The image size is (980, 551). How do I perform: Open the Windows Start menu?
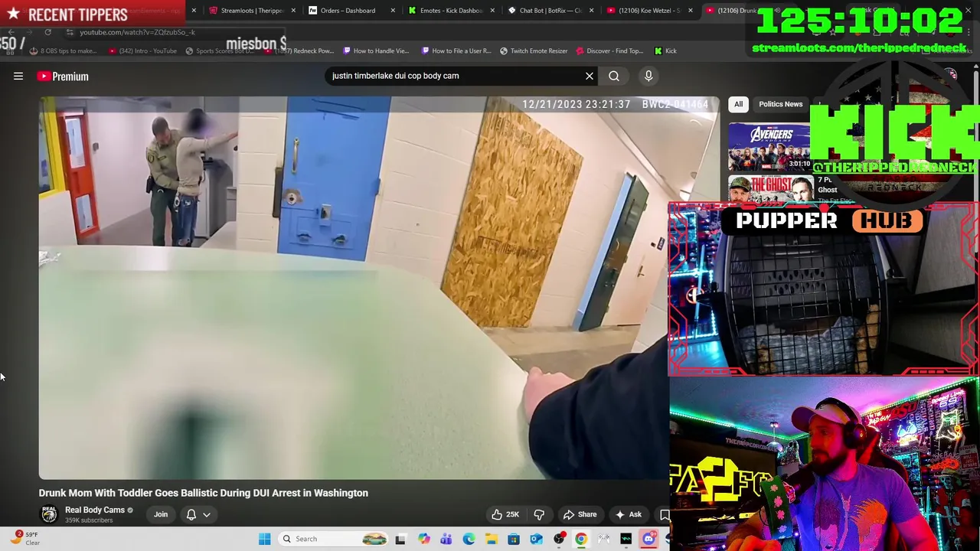coord(264,539)
